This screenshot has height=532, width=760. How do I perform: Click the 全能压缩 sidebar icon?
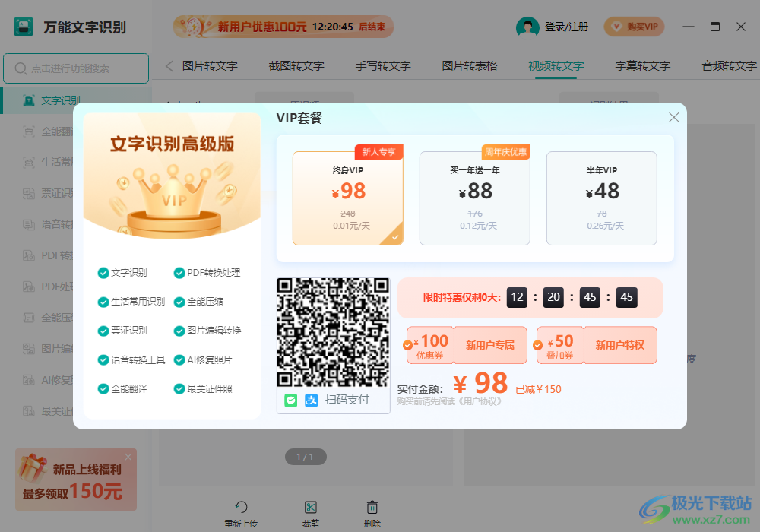pyautogui.click(x=29, y=318)
